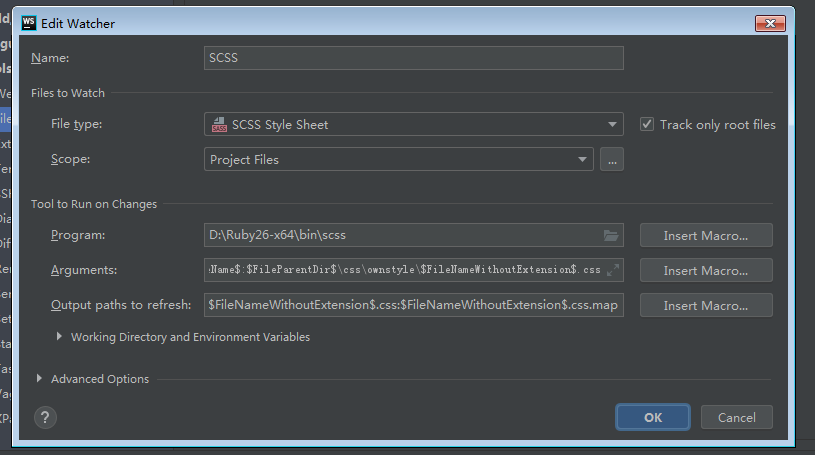Confirm with the OK button
Viewport: 815px width, 455px height.
point(653,417)
